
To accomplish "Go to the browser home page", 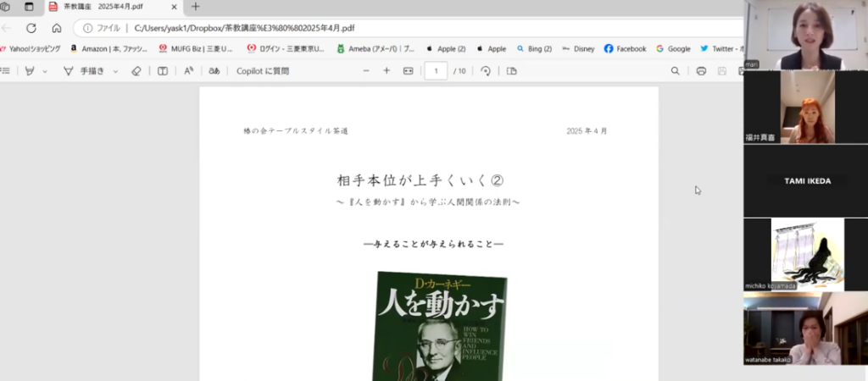I will [x=57, y=28].
